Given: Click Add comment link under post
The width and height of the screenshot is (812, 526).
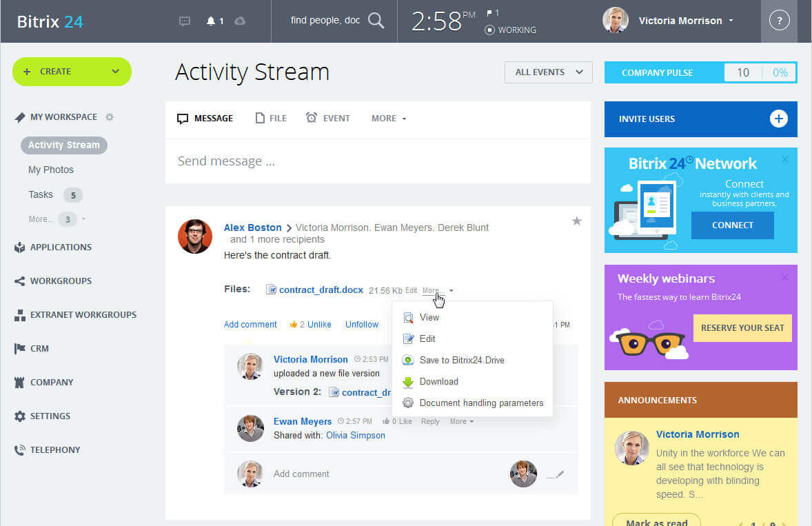Looking at the screenshot, I should click(250, 325).
